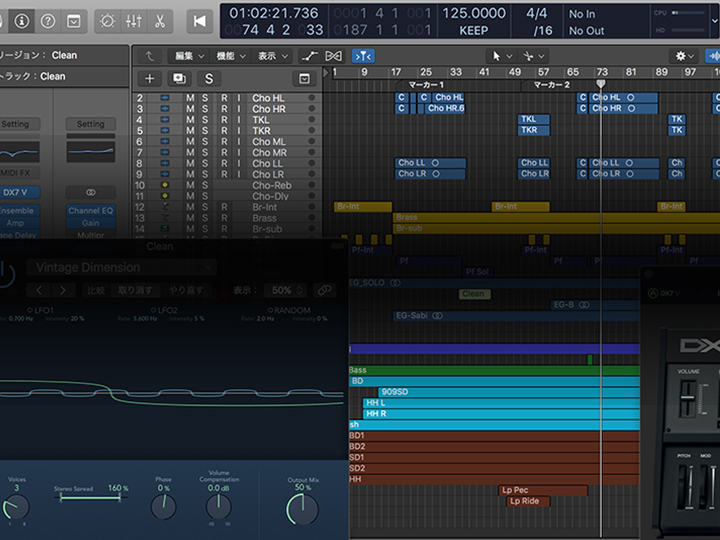The image size is (720, 540).
Task: Open the 編集 (Edit) menu
Action: pyautogui.click(x=188, y=56)
